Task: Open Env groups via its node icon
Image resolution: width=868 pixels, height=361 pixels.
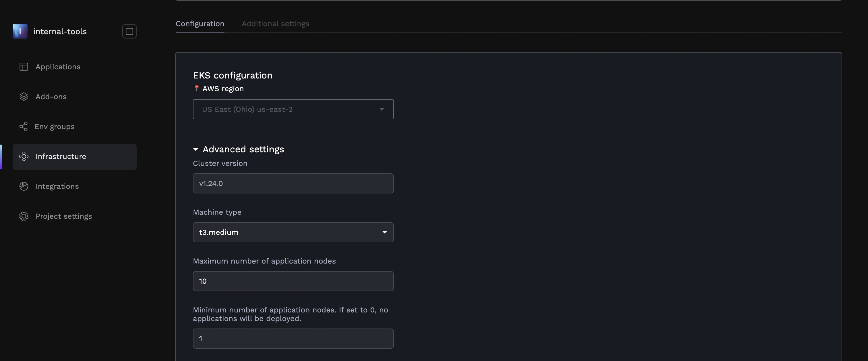Action: click(x=24, y=126)
